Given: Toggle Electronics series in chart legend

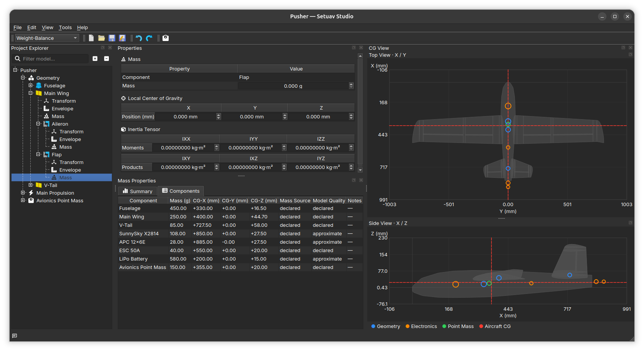Looking at the screenshot, I should pos(421,326).
